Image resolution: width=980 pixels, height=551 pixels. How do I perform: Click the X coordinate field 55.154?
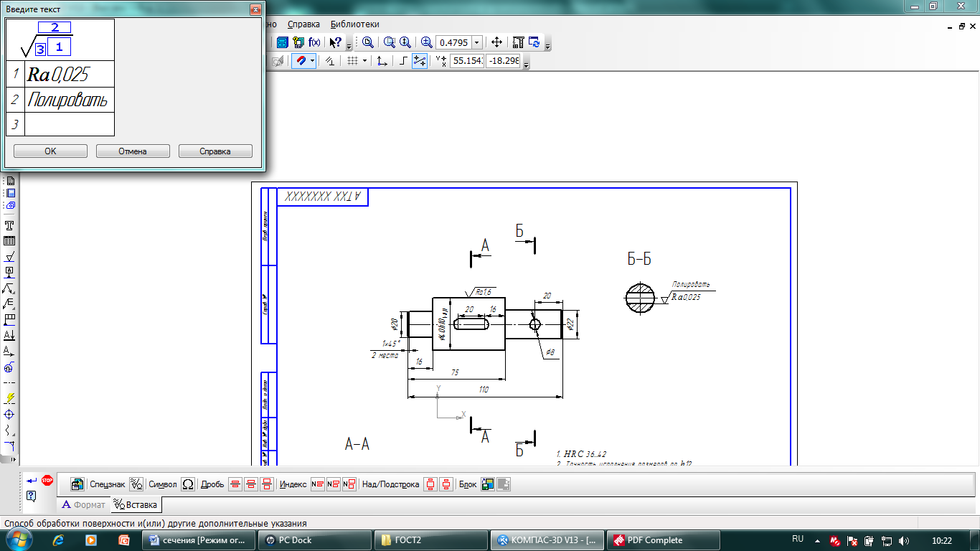466,62
